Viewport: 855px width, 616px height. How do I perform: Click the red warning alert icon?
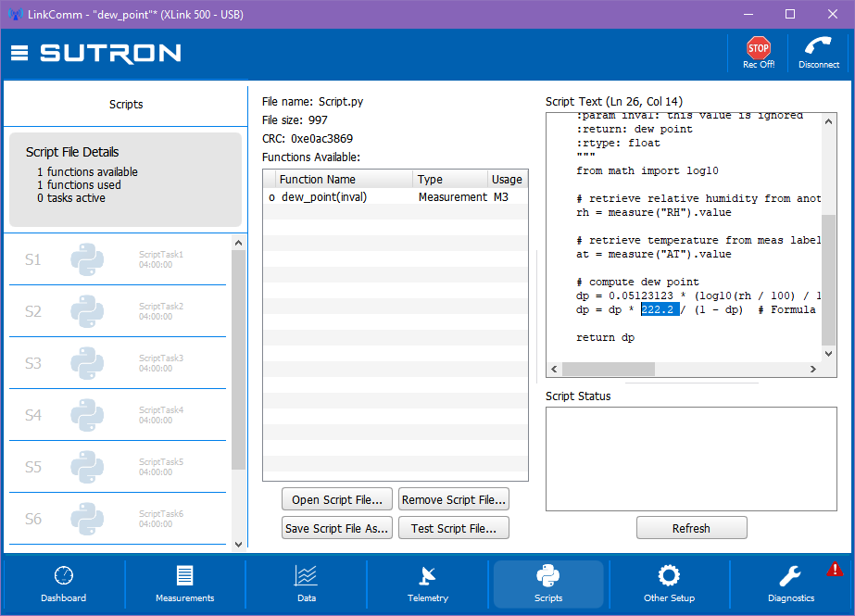click(835, 570)
